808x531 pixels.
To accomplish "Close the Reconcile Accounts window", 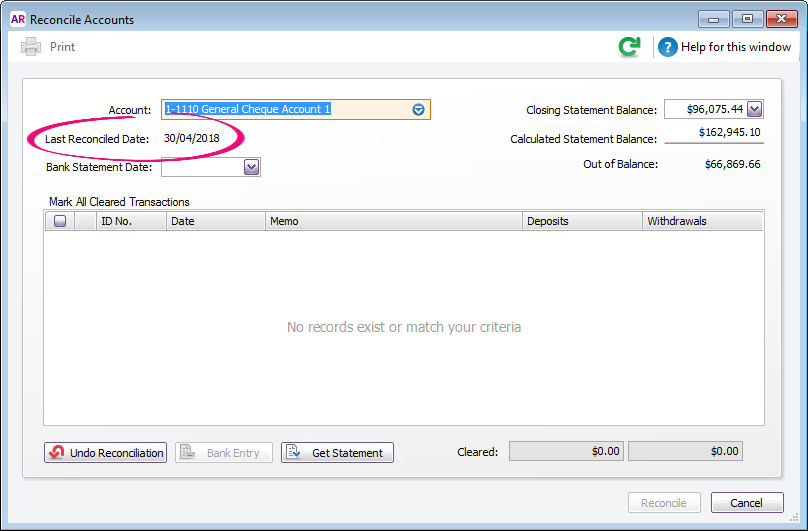I will coord(782,19).
